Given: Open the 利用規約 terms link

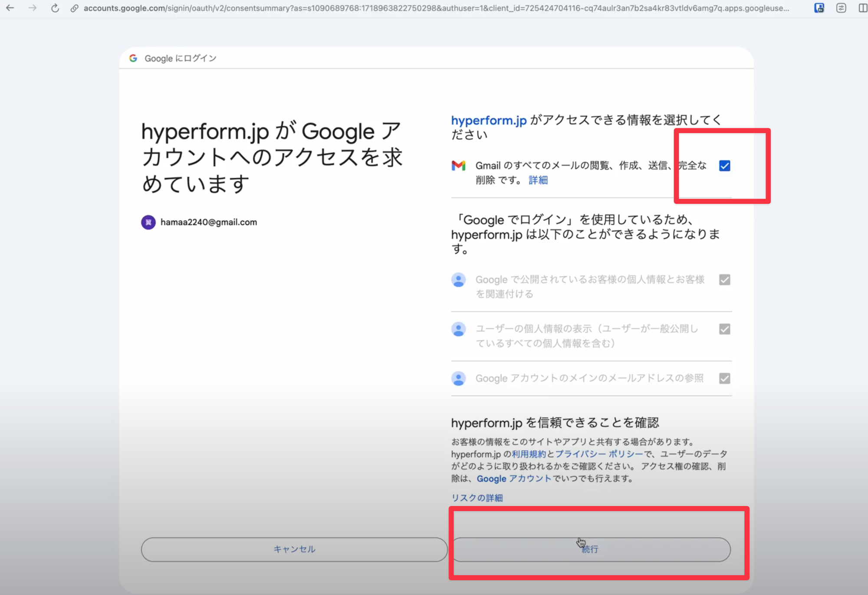Looking at the screenshot, I should point(529,454).
